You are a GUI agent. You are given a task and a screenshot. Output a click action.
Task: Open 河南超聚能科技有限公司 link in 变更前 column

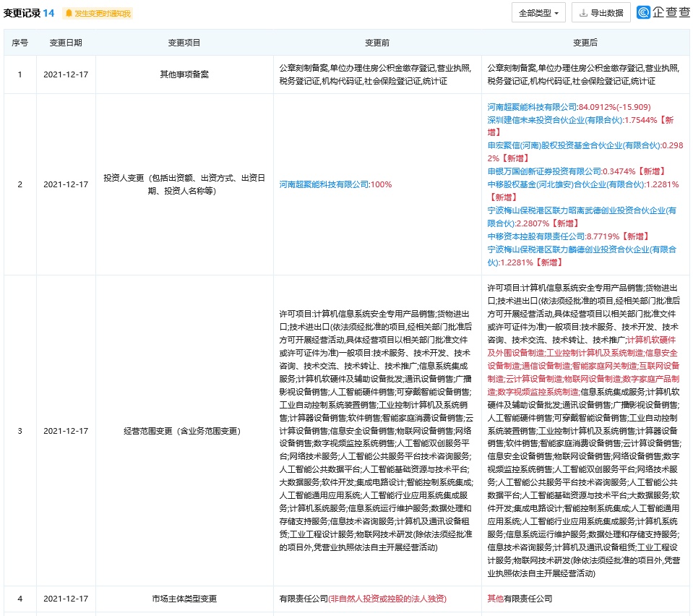click(324, 184)
